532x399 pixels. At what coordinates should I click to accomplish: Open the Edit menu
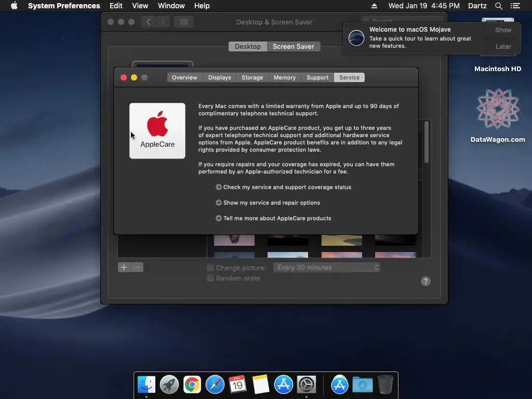coord(116,6)
